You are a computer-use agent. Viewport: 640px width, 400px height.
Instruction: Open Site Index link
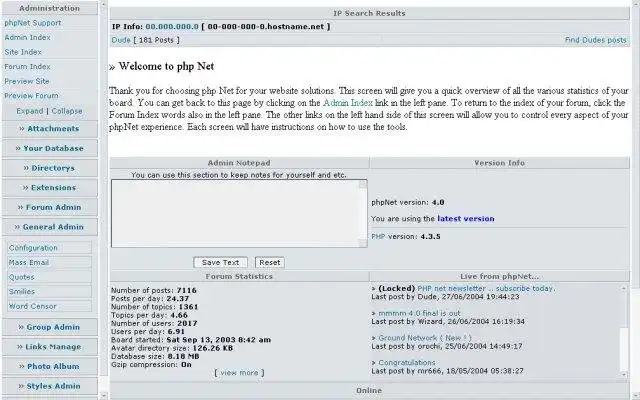pyautogui.click(x=23, y=52)
